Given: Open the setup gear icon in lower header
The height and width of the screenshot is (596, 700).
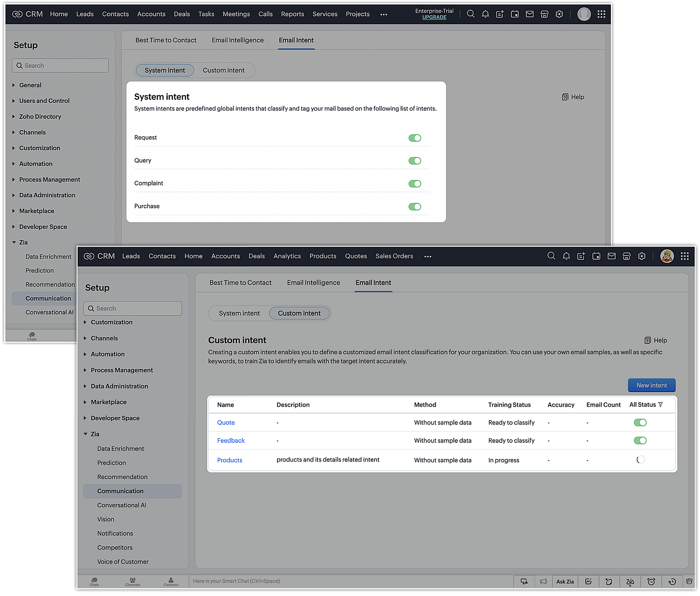Looking at the screenshot, I should click(x=642, y=256).
